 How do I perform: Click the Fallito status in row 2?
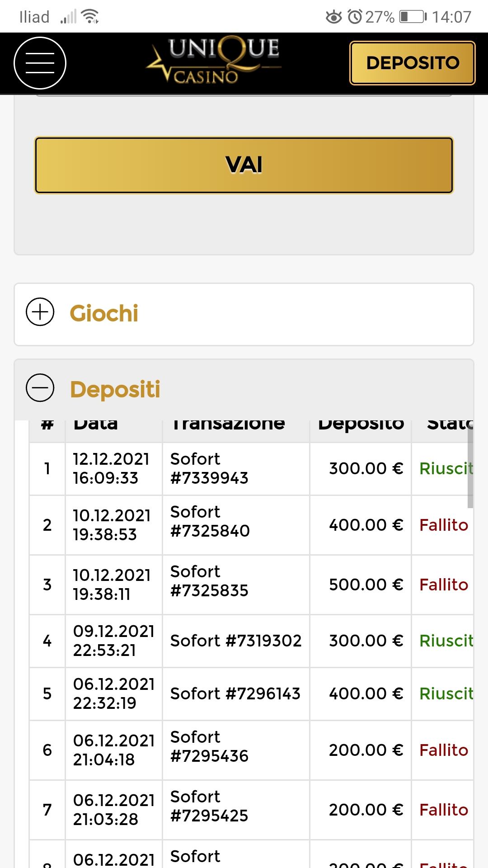pos(443,525)
